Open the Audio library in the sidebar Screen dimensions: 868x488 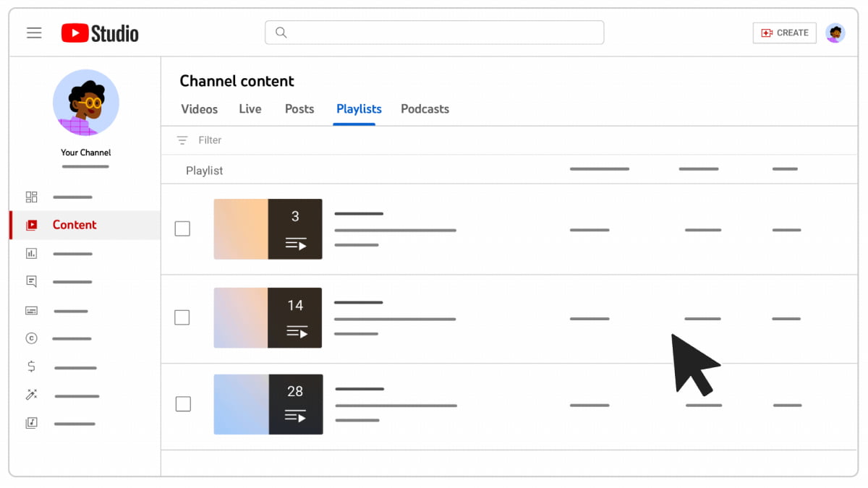pos(31,422)
